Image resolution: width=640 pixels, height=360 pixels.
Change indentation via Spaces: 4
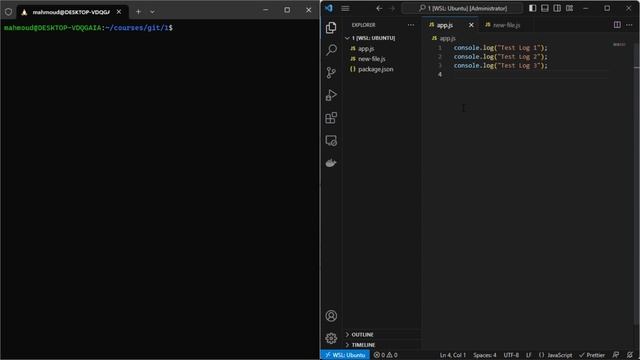484,355
